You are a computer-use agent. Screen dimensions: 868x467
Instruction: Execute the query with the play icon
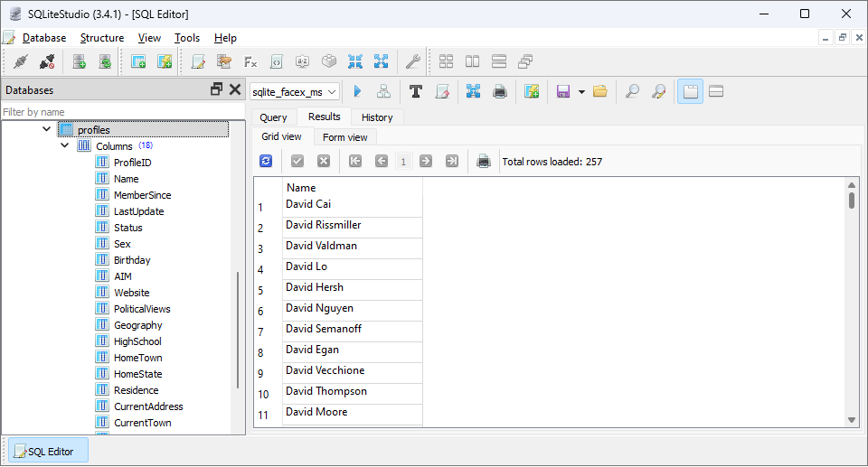point(358,91)
